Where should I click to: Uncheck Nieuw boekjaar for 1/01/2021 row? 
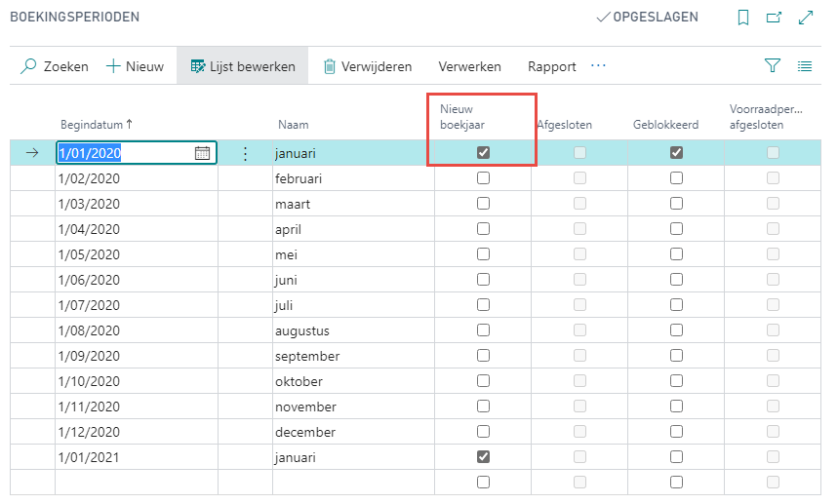point(483,457)
